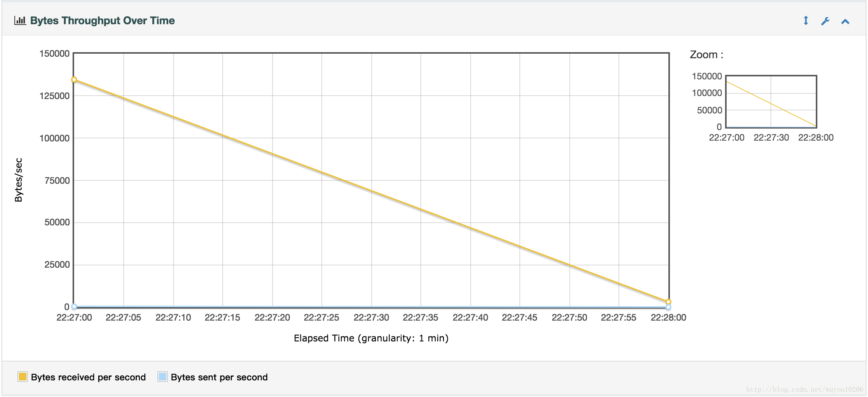Click the 125000 y-axis tick label
Screen dimensions: 868x397
click(54, 96)
